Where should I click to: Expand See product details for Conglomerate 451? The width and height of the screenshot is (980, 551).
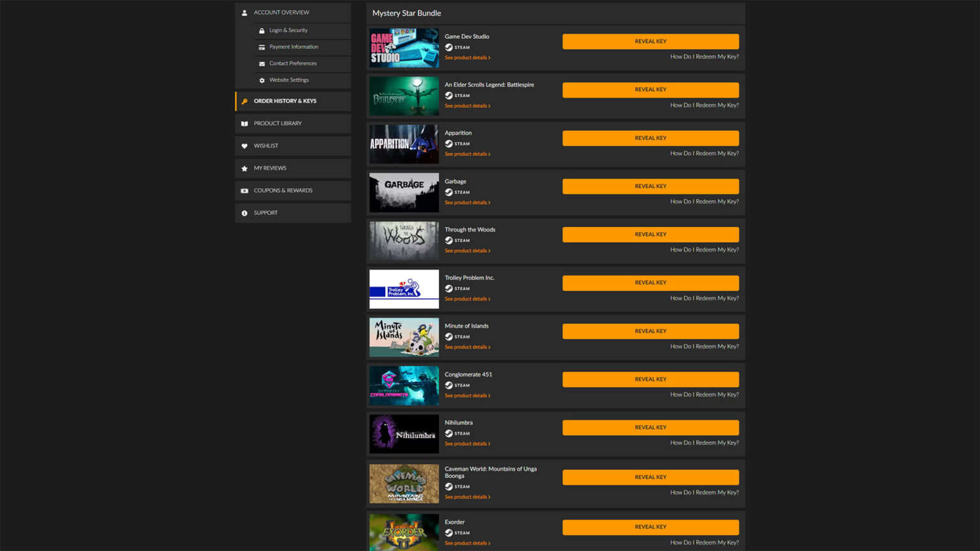point(467,396)
